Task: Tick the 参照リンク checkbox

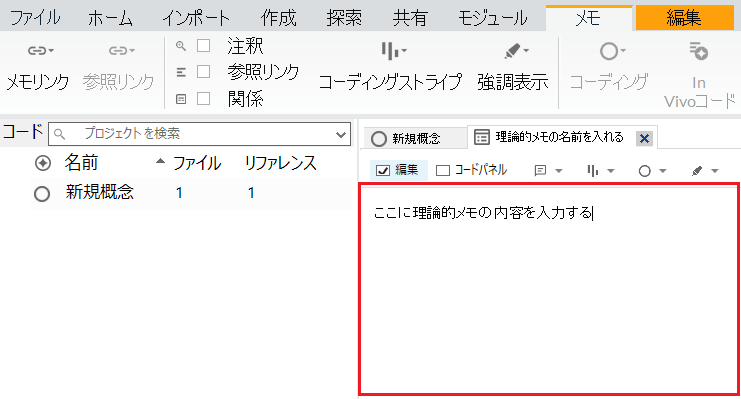Action: [x=204, y=72]
